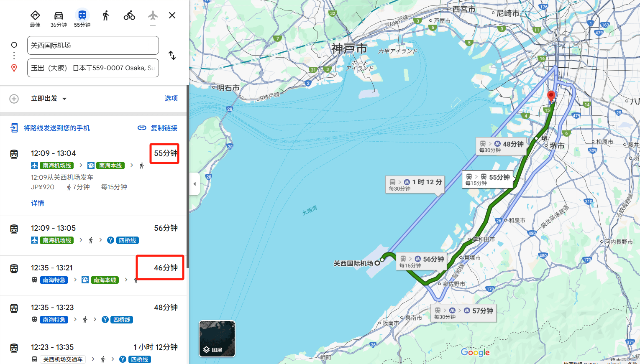Click the 55分钟 route label on map
The height and width of the screenshot is (364, 640).
(487, 179)
